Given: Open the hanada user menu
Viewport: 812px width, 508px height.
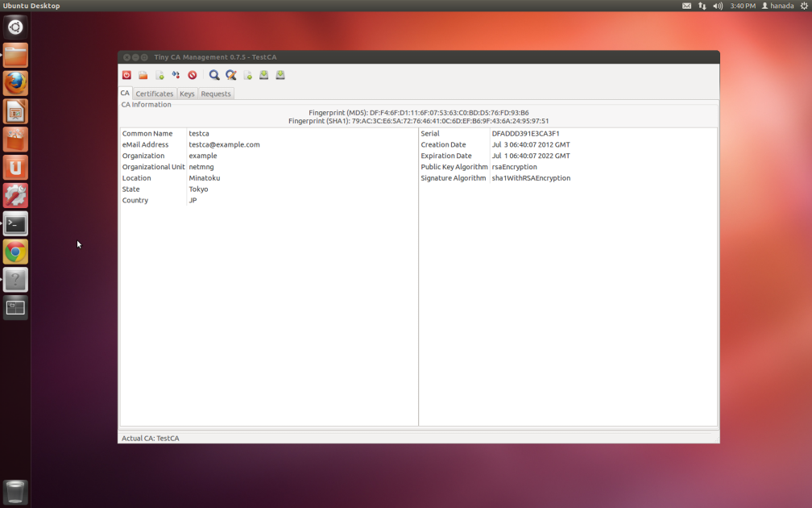Looking at the screenshot, I should [x=777, y=6].
